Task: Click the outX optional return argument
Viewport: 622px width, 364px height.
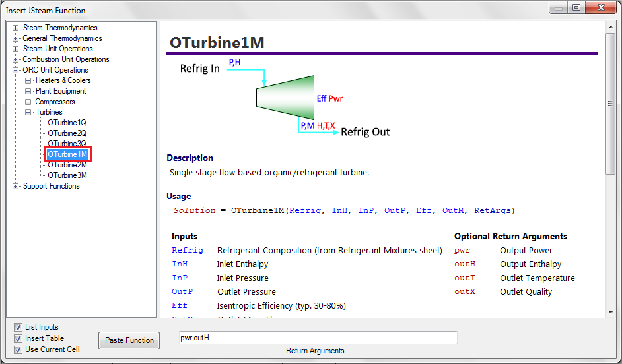Action: (465, 291)
